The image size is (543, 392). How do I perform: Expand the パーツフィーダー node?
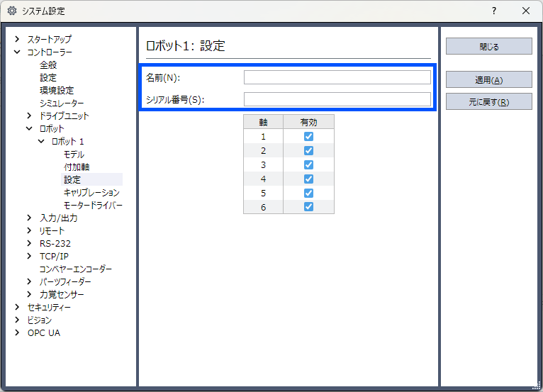click(x=30, y=281)
